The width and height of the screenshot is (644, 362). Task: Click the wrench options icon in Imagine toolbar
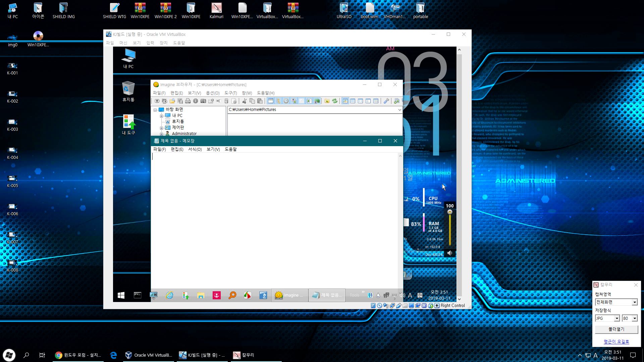pyautogui.click(x=386, y=101)
